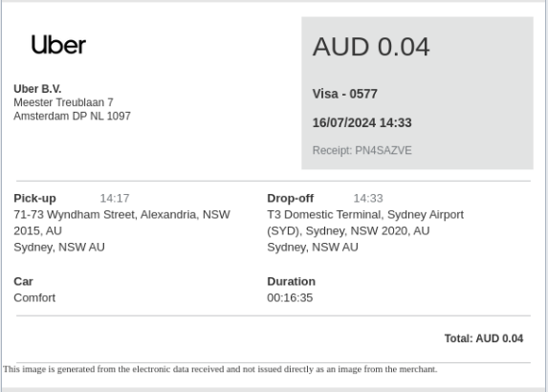Click the Pick-up label
The height and width of the screenshot is (392, 548).
34,198
